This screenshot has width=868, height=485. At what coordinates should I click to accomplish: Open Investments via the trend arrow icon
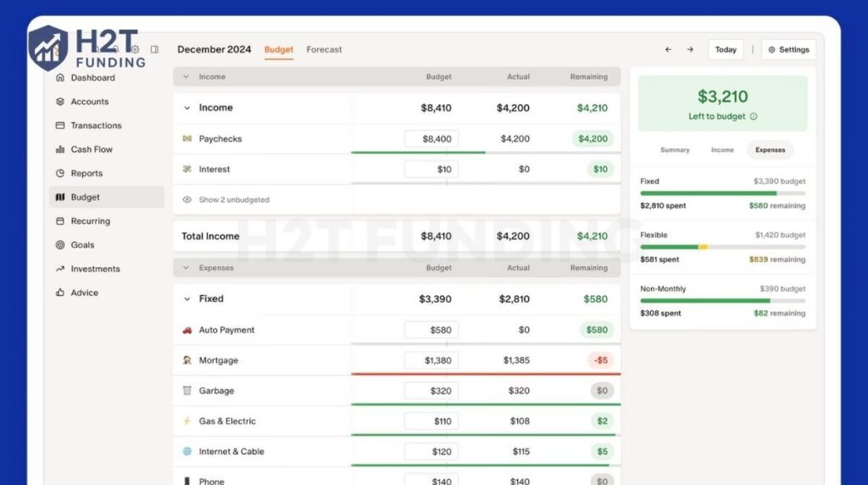click(x=60, y=269)
